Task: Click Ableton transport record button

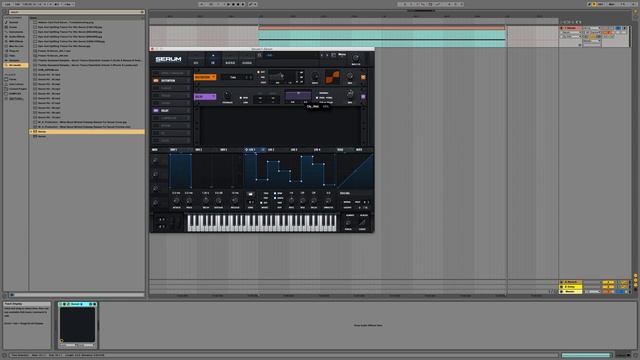Action: click(x=238, y=4)
